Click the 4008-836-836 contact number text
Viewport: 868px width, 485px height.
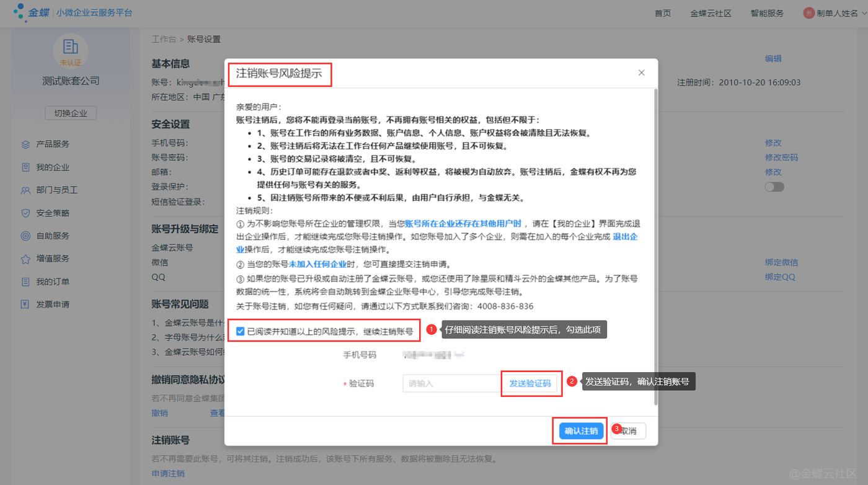pyautogui.click(x=505, y=306)
